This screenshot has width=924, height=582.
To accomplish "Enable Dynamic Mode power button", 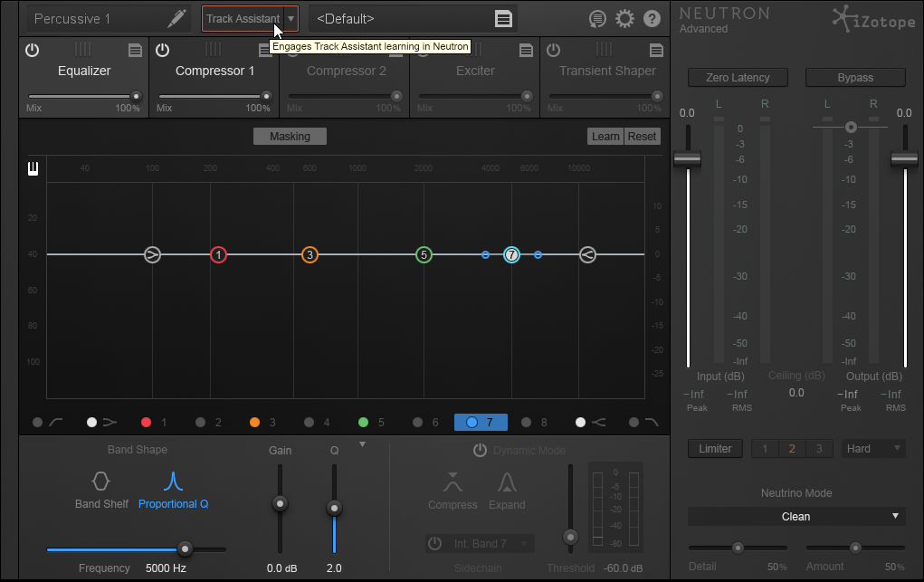I will [x=481, y=451].
